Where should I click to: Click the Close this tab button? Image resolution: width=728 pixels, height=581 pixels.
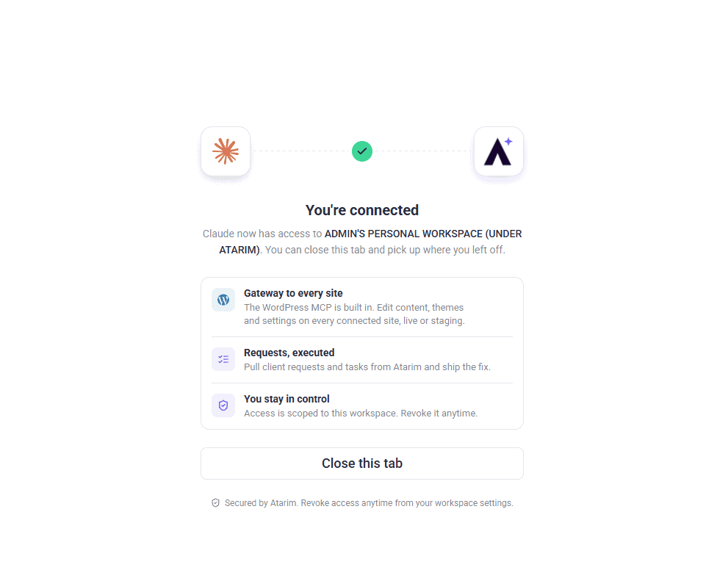[x=362, y=463]
